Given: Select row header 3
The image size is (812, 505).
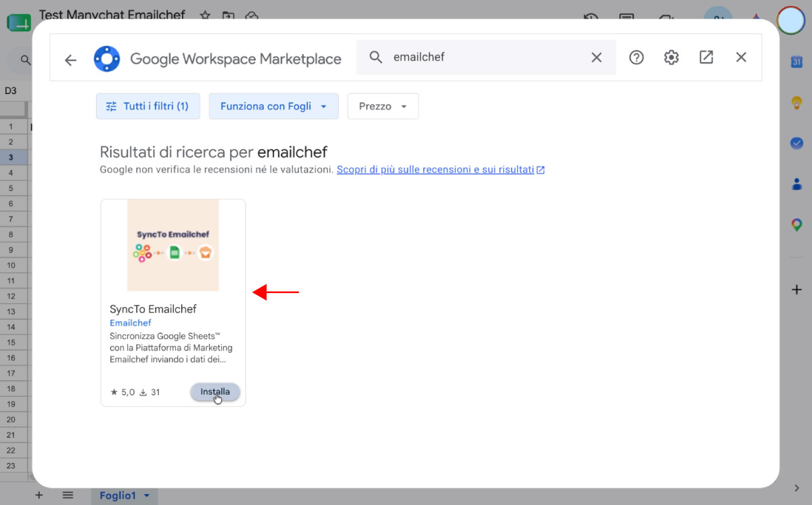Looking at the screenshot, I should tap(12, 157).
